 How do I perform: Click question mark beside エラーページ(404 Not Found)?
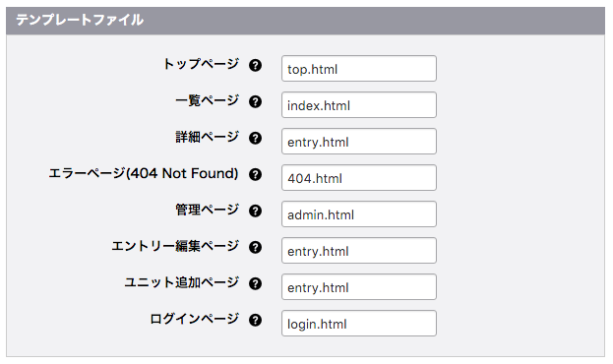coord(255,174)
